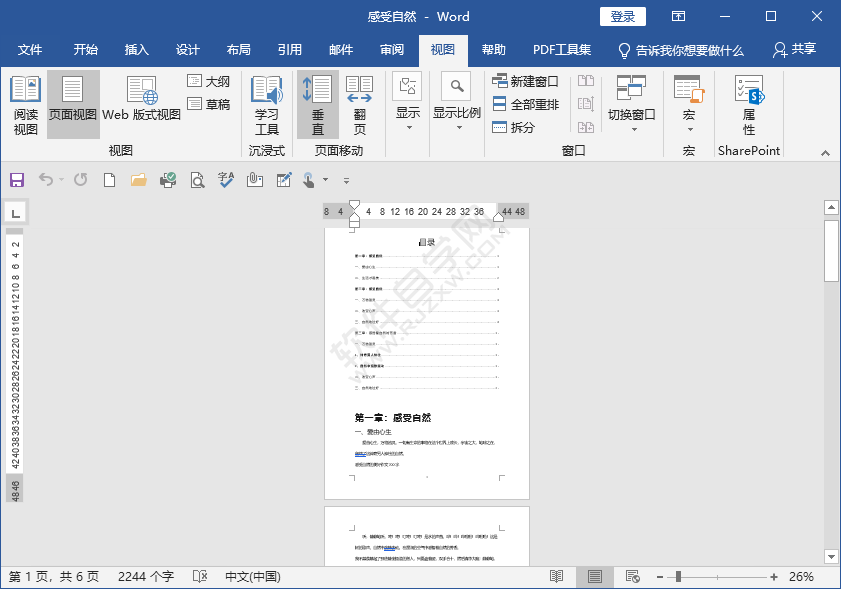Switch to Draft (草稿) view
This screenshot has width=841, height=589.
point(209,104)
